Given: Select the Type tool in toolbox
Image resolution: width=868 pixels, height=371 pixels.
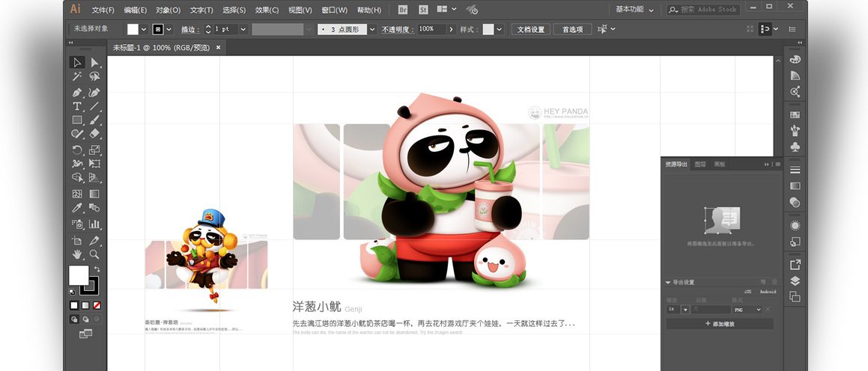Looking at the screenshot, I should (77, 106).
